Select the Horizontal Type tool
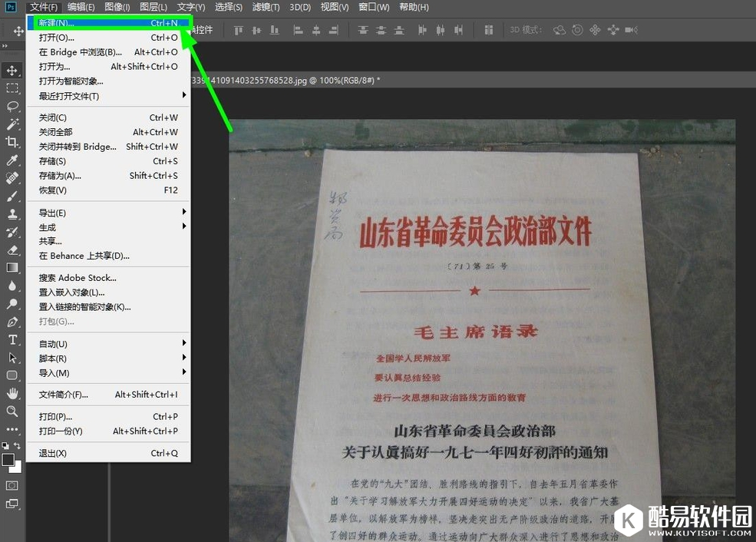This screenshot has width=756, height=542. [x=12, y=339]
